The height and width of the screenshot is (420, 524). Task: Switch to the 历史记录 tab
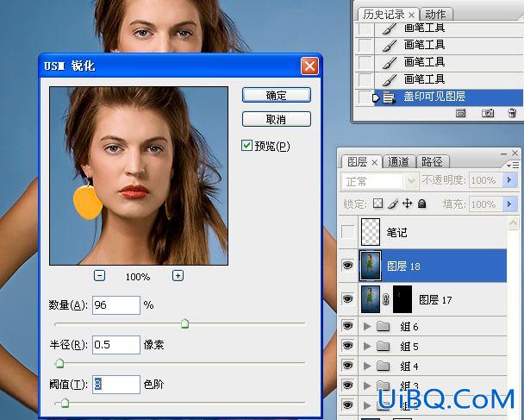coord(384,15)
